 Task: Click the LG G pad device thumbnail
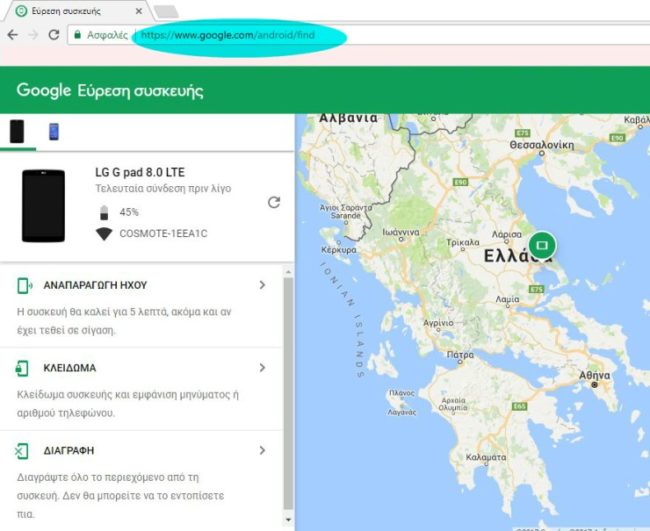pyautogui.click(x=43, y=206)
